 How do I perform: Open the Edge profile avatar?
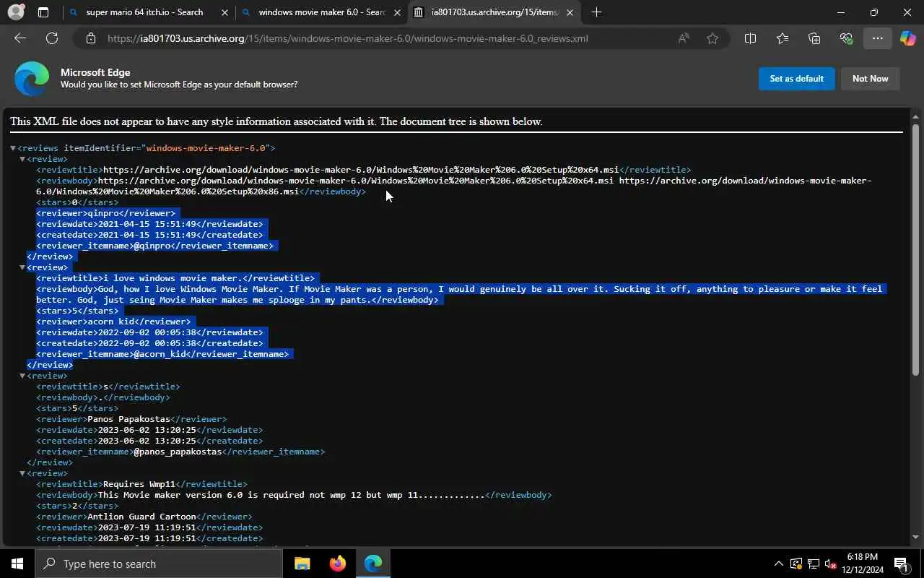coord(16,12)
